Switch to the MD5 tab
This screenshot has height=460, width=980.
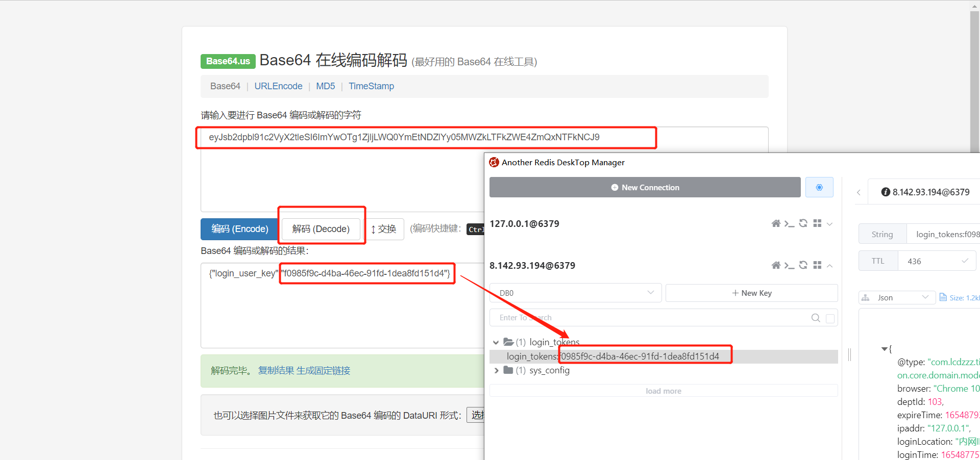(326, 86)
